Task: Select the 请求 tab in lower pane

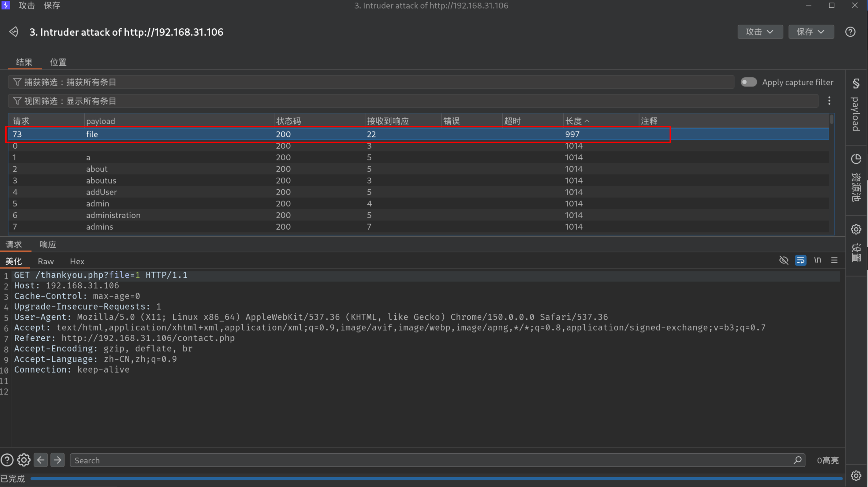Action: [14, 245]
